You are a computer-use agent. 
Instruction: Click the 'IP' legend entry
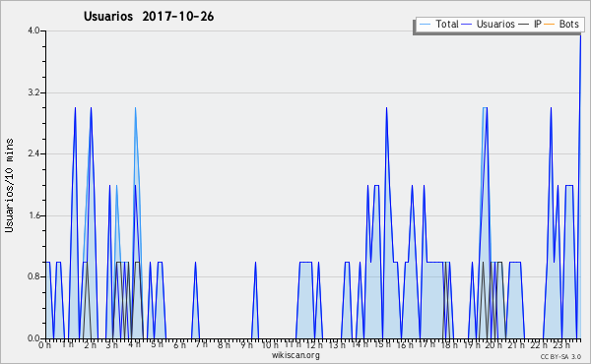point(538,24)
